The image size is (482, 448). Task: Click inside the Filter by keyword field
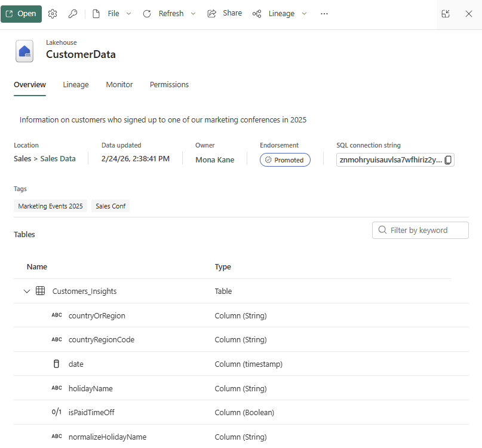pos(424,230)
